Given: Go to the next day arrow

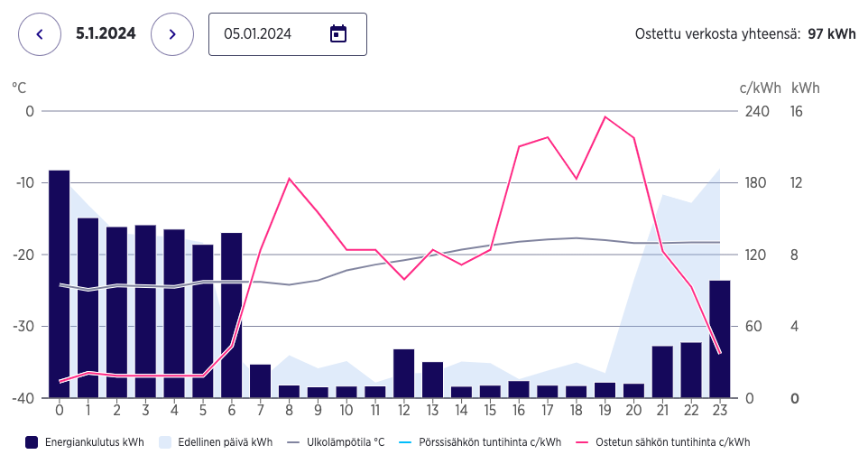Looking at the screenshot, I should 172,34.
